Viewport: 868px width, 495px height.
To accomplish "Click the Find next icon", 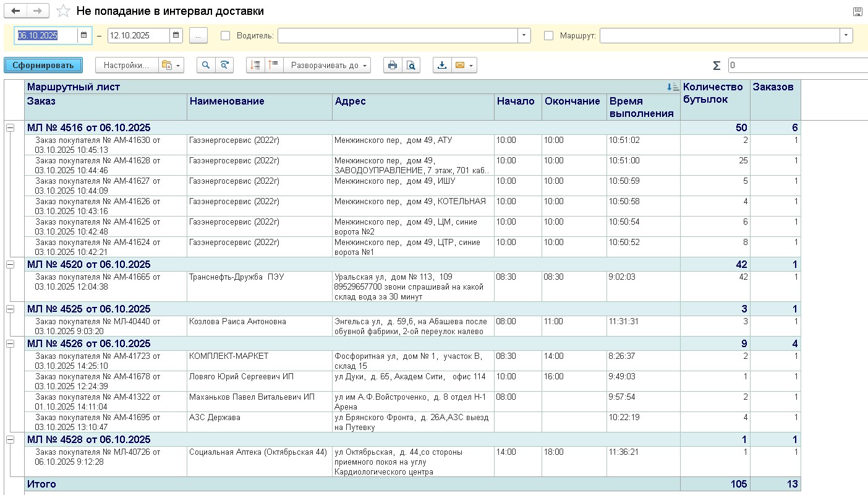I will click(x=224, y=65).
